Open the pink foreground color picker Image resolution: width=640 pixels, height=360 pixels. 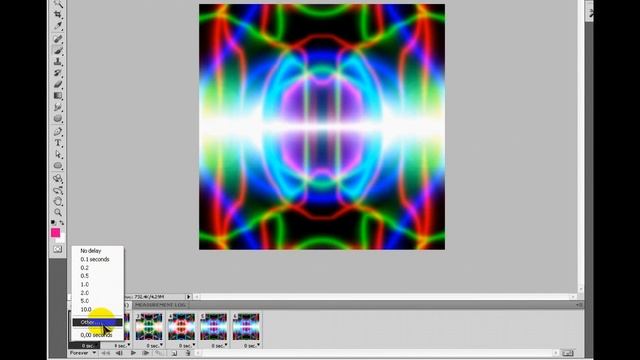[x=55, y=232]
